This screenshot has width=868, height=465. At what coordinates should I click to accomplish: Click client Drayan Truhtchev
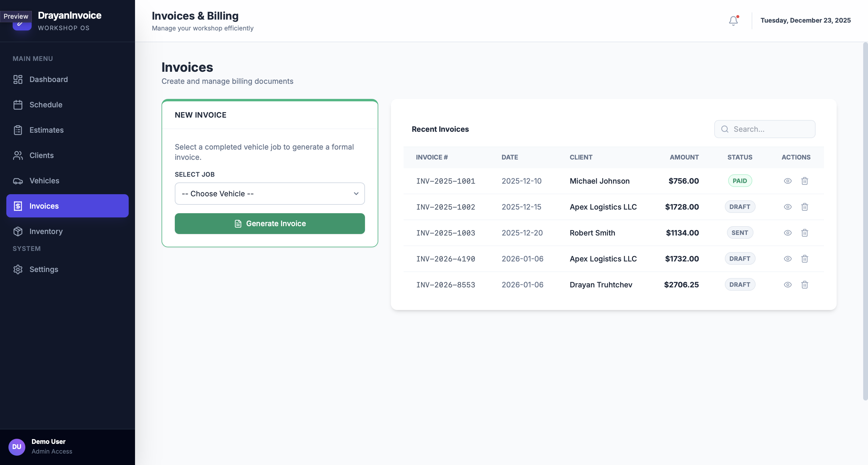click(x=601, y=285)
